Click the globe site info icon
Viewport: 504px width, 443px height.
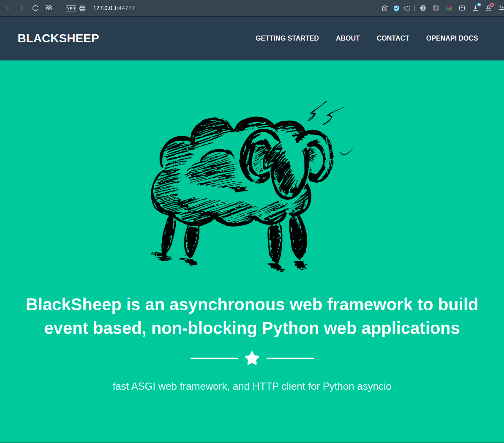[82, 8]
